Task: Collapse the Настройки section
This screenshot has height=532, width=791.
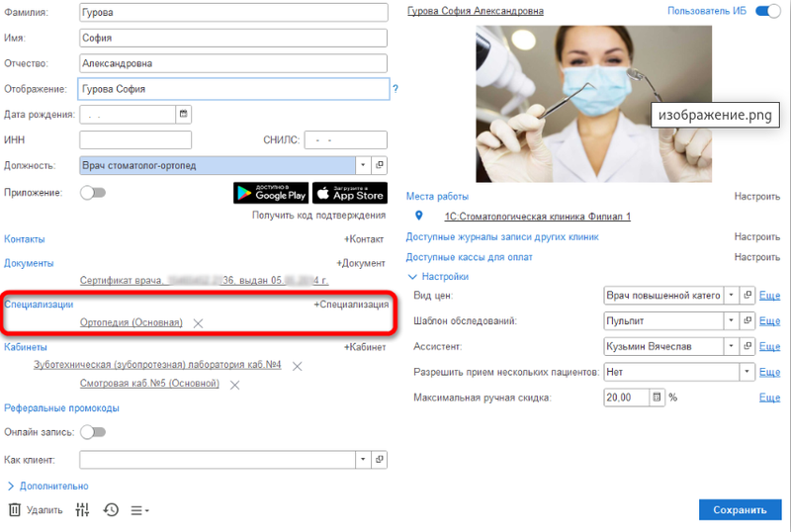Action: pos(438,277)
